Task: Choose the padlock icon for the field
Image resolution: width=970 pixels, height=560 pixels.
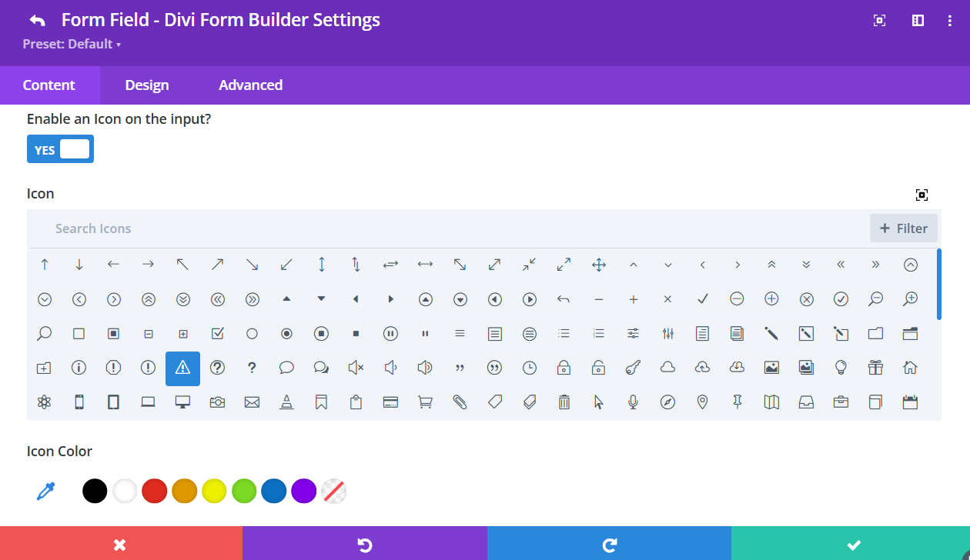Action: tap(564, 368)
